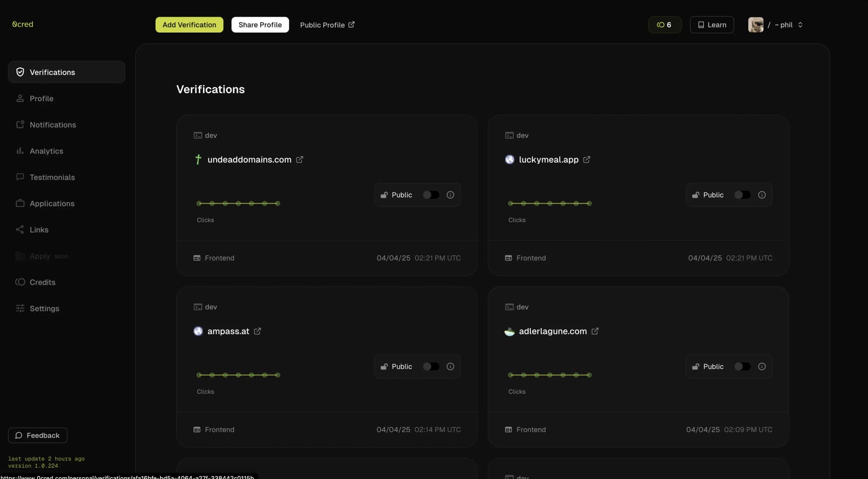The height and width of the screenshot is (479, 868).
Task: Open the Public Profile link
Action: (327, 25)
